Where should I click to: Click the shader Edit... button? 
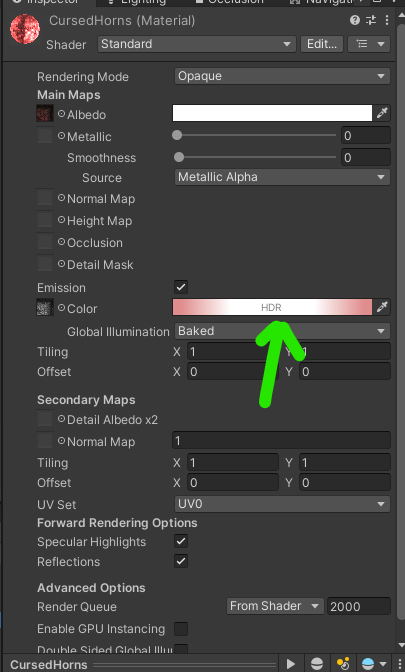coord(322,44)
